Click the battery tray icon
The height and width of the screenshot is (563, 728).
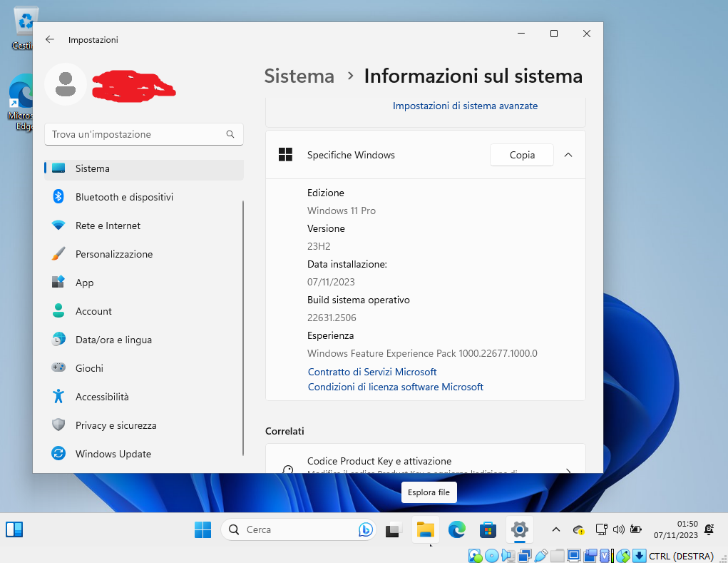pyautogui.click(x=635, y=529)
